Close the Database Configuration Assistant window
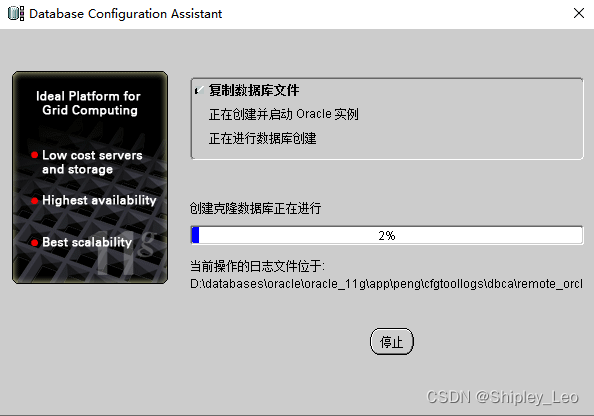The image size is (594, 416). tap(578, 14)
